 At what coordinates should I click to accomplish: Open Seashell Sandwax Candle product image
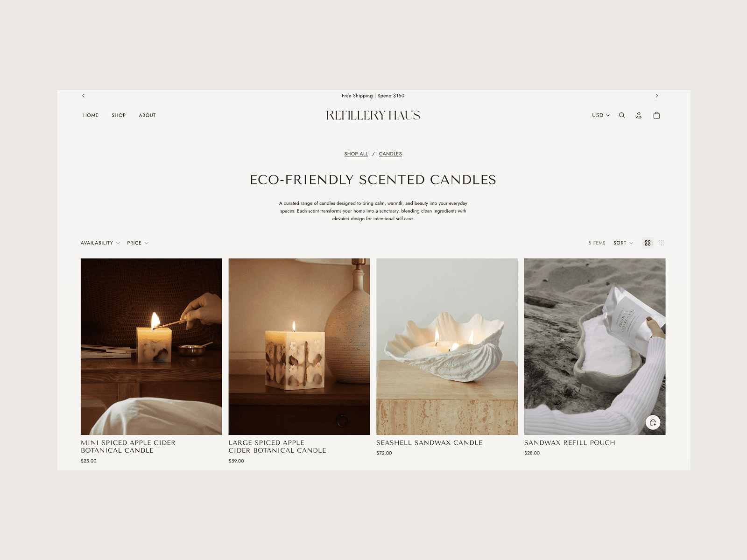[447, 347]
